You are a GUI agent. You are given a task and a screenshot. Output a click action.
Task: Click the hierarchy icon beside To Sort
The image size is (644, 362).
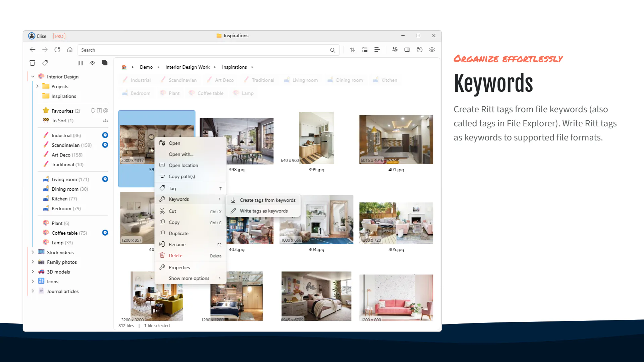coord(106,120)
